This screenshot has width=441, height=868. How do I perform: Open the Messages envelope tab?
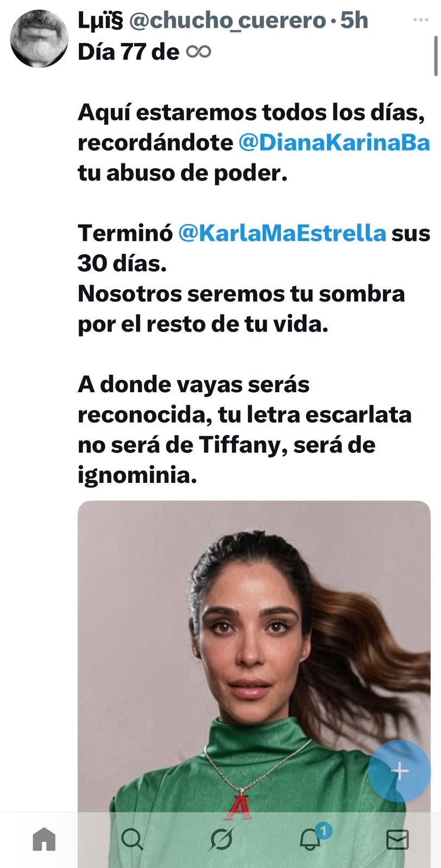click(398, 839)
